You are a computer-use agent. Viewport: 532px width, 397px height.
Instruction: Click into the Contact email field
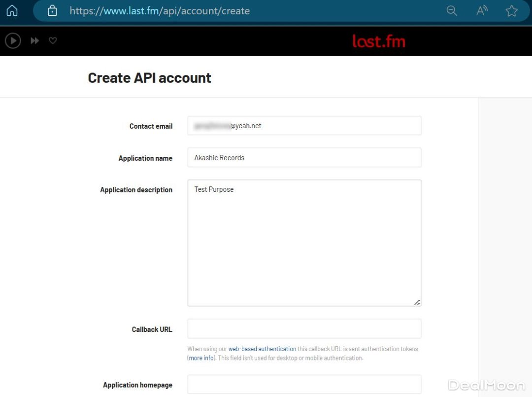click(304, 126)
